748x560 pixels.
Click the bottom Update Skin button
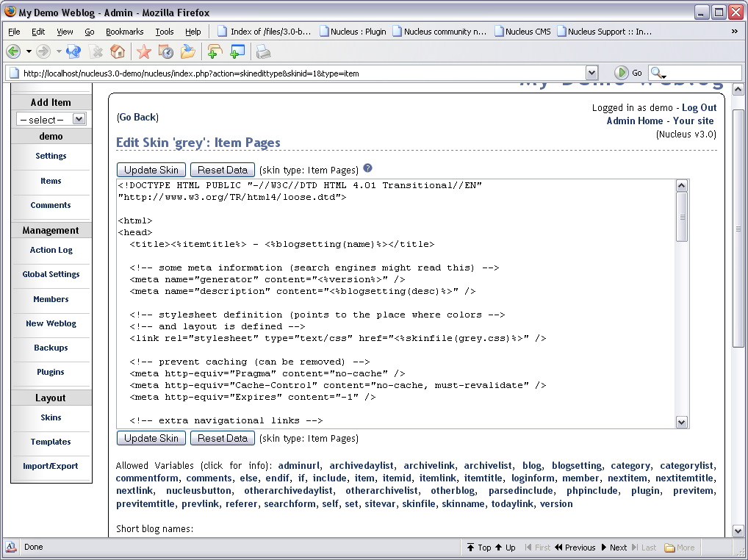pos(151,438)
